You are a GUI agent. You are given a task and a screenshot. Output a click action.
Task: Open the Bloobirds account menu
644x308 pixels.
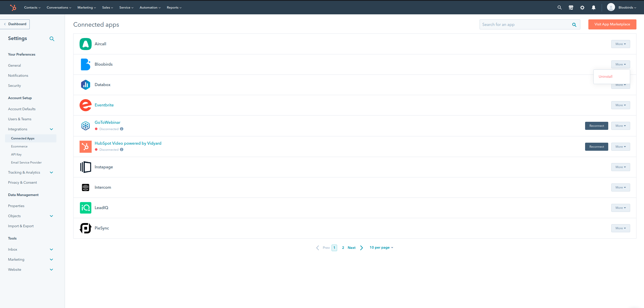[x=627, y=8]
